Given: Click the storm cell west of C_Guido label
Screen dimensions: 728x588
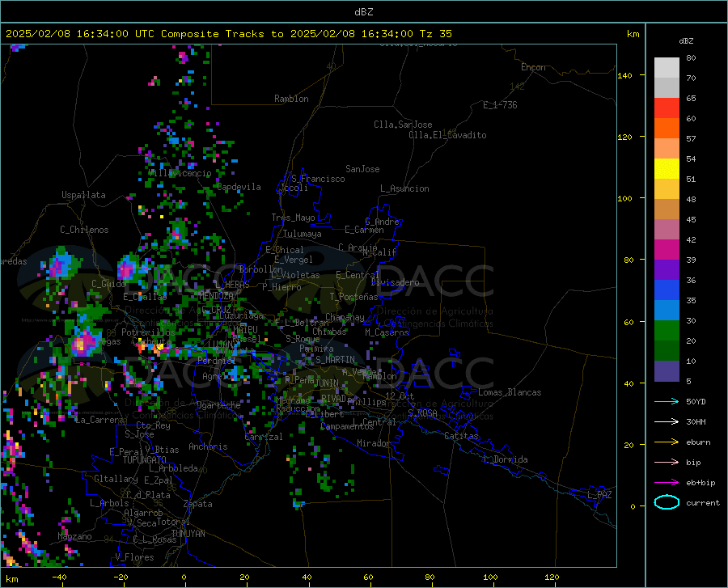Looking at the screenshot, I should coord(59,265).
